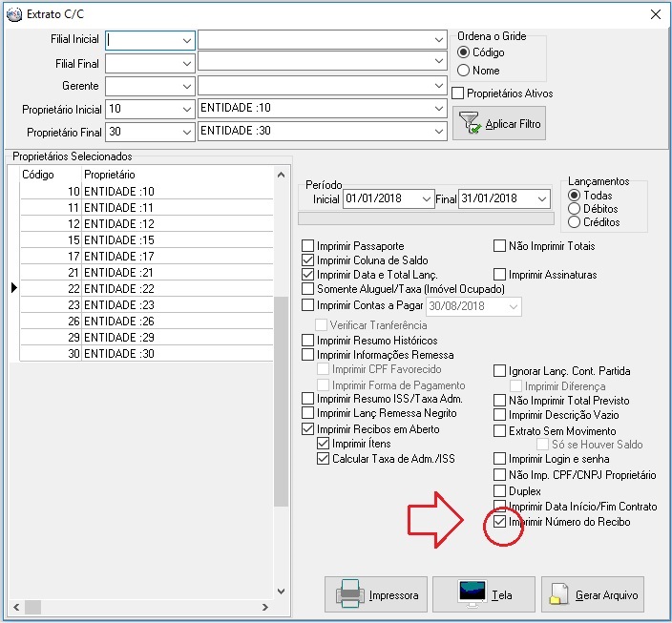
Task: Click the Extrato C/C title bar icon
Action: (x=13, y=14)
